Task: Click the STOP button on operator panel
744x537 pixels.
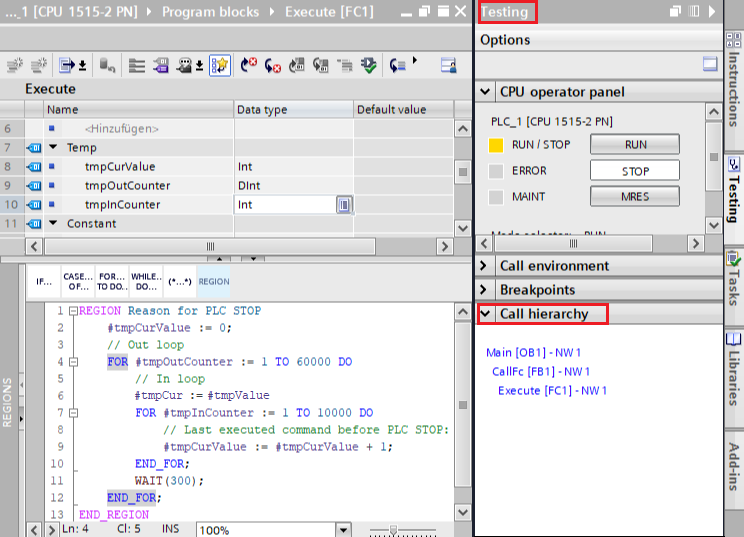Action: click(635, 171)
